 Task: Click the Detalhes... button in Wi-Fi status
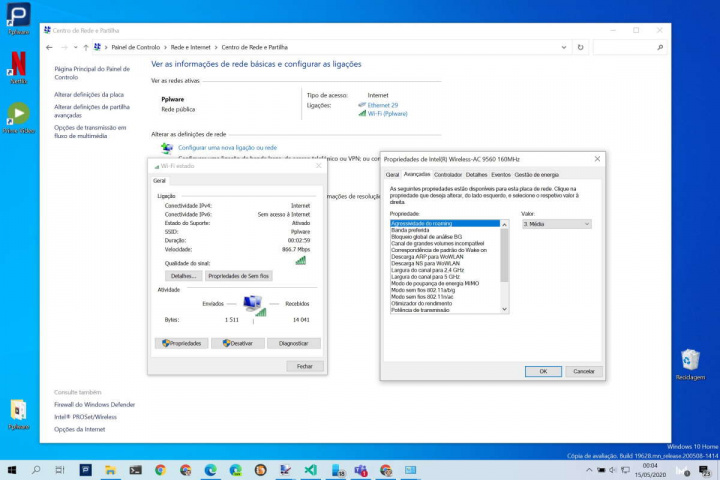[182, 275]
